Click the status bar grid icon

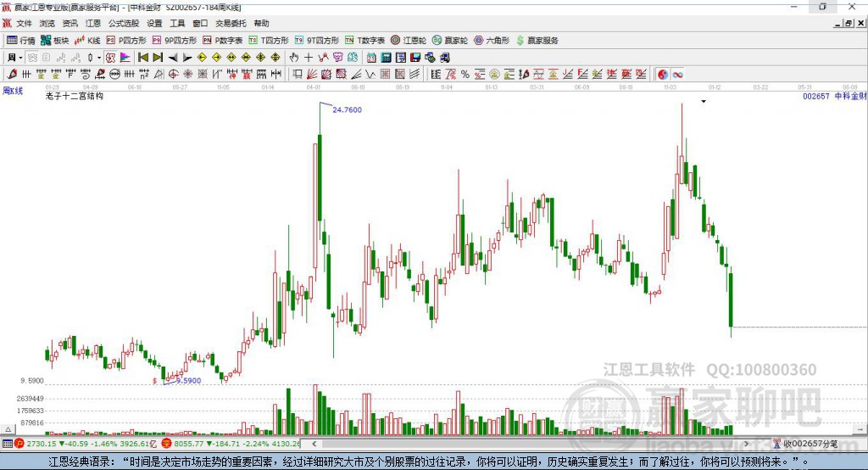point(7,444)
